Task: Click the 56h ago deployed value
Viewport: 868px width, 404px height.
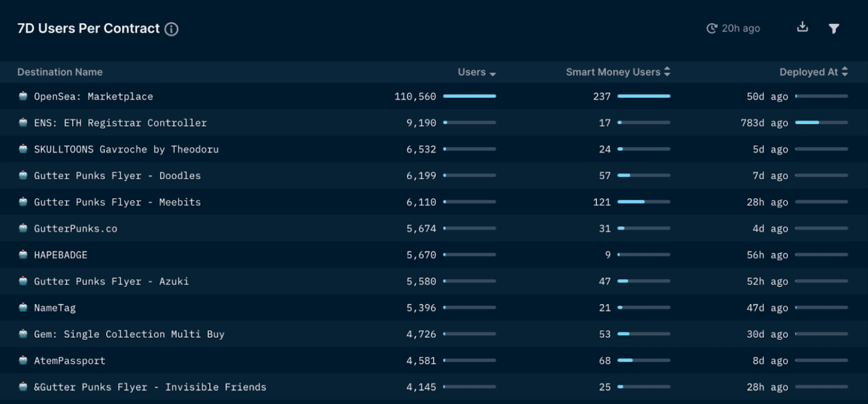Action: point(767,255)
